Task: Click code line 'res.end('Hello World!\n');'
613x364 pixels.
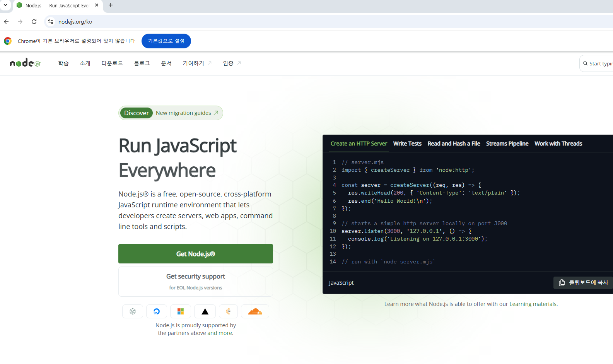Action: [390, 201]
